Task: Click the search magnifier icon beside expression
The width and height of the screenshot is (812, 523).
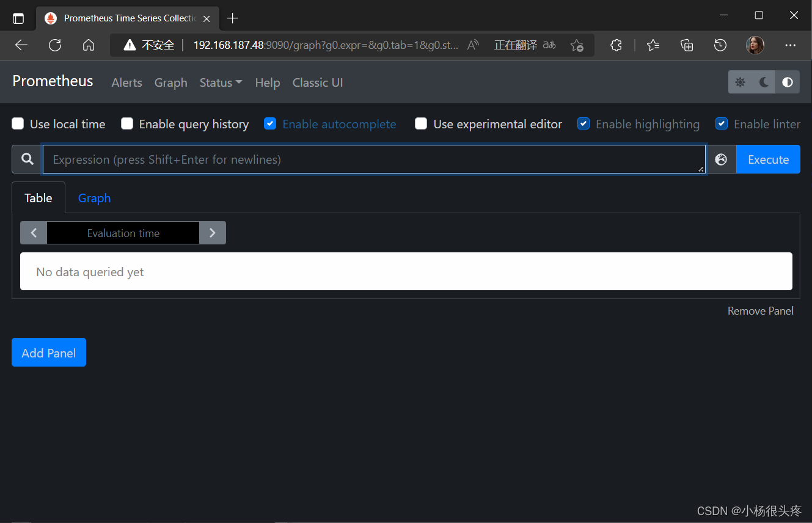Action: (x=27, y=159)
